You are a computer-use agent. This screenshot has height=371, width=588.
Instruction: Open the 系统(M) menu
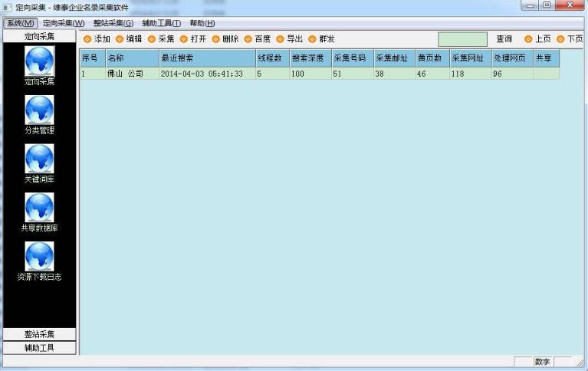[x=20, y=24]
